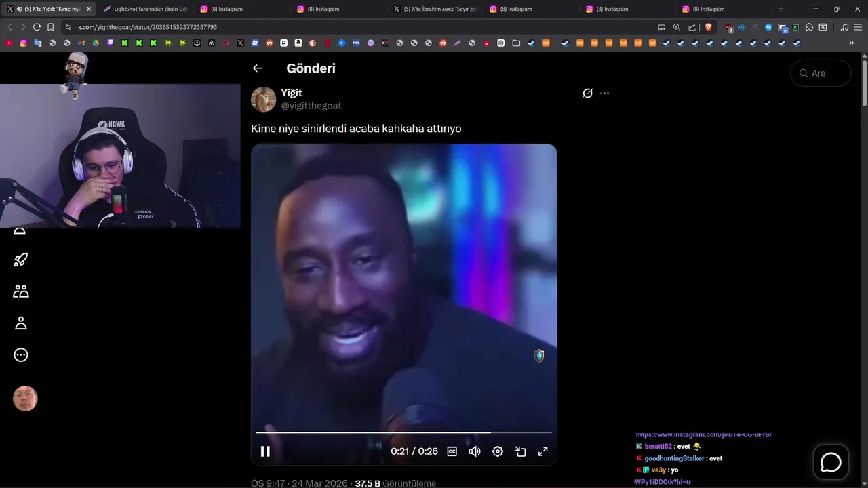Click the Yiğit display name
868x488 pixels.
point(292,93)
